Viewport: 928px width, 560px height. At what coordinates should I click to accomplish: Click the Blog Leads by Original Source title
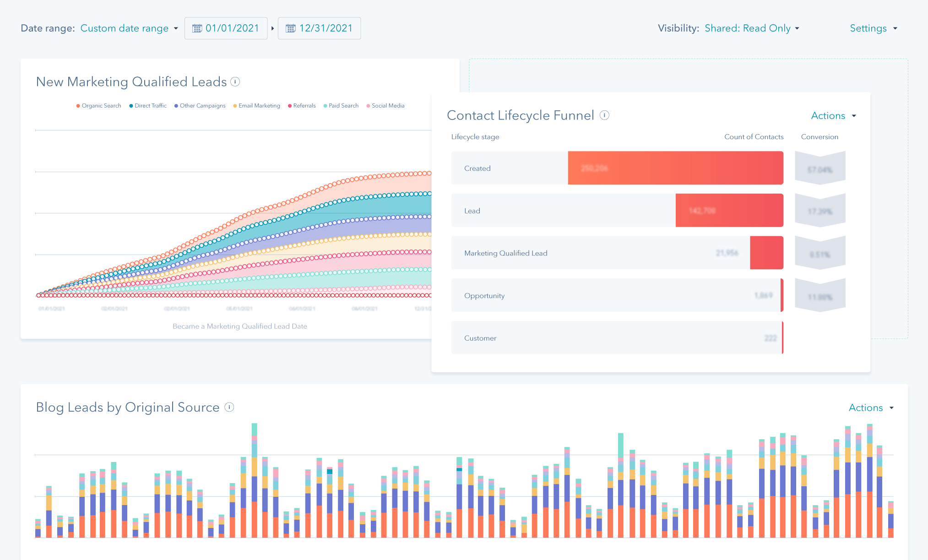click(x=128, y=407)
